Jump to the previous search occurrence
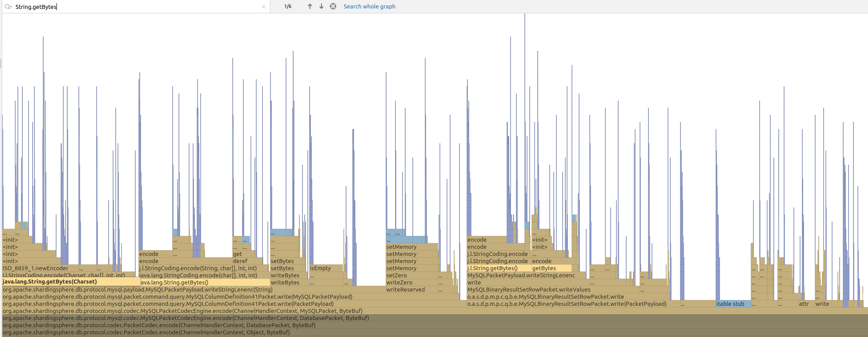 310,6
